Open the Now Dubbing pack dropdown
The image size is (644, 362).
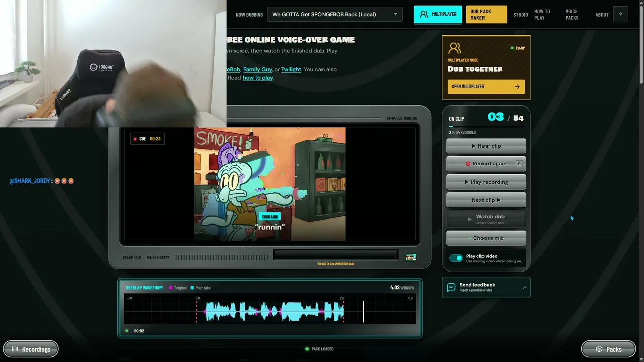click(x=335, y=14)
